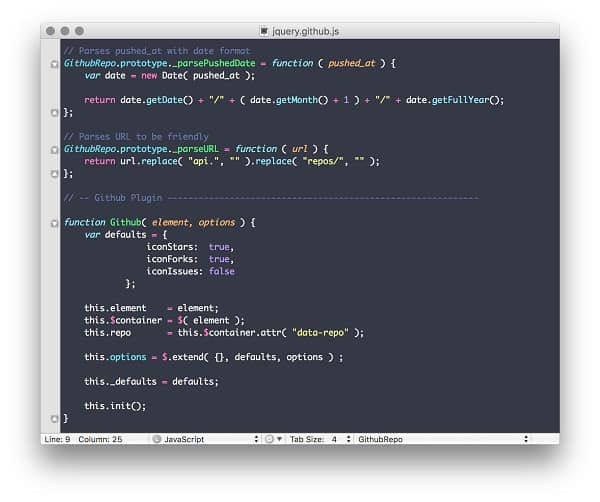The image size is (600, 502).
Task: Close the jquery.github.js window
Action: tap(51, 31)
